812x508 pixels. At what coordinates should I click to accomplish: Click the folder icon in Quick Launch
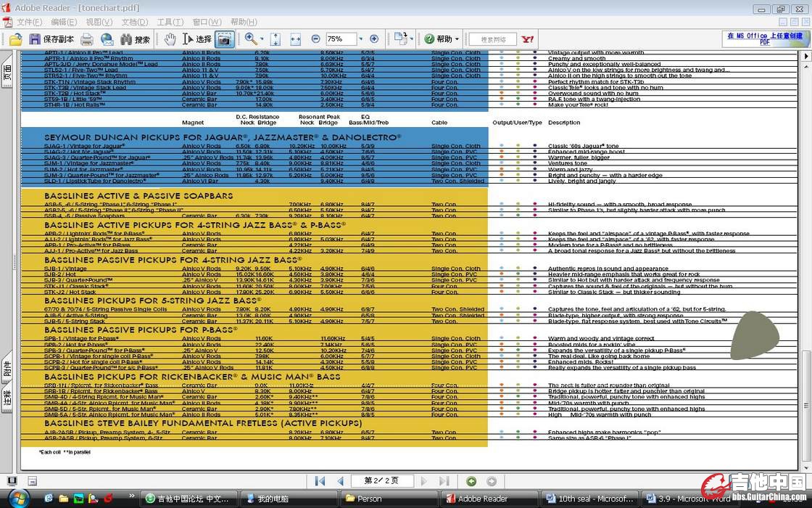click(x=64, y=499)
